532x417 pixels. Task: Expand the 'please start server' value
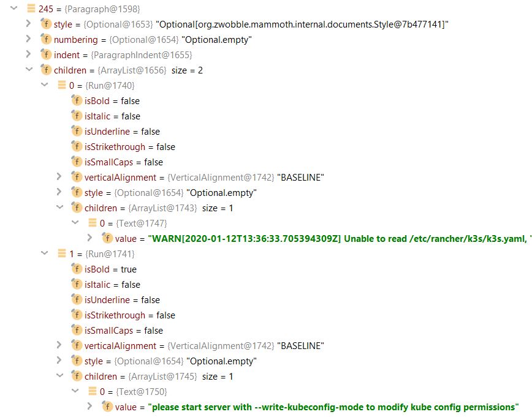(x=89, y=406)
